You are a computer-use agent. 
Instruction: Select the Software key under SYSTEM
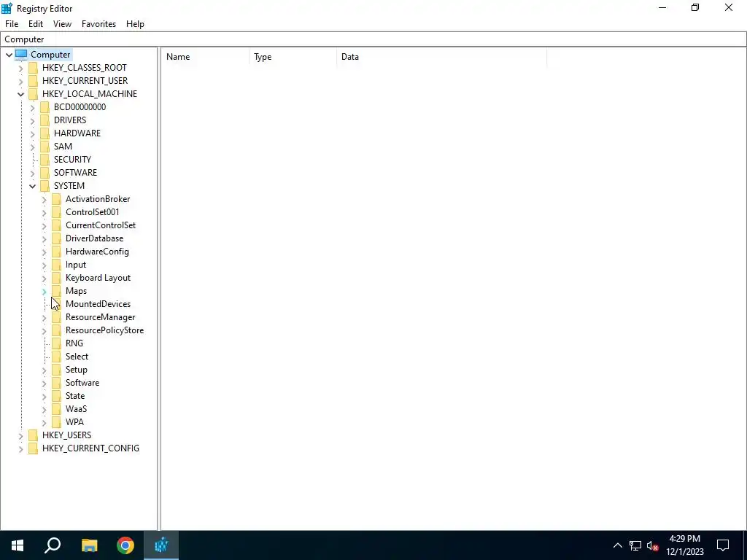pyautogui.click(x=82, y=383)
